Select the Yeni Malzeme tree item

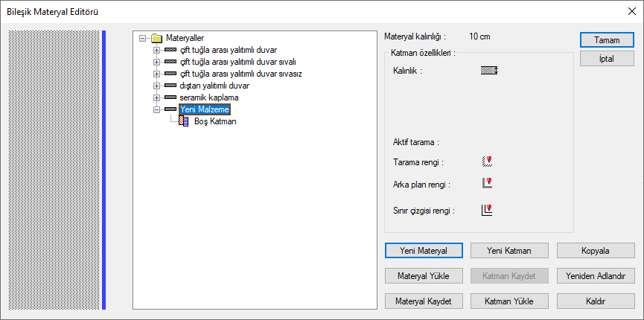(x=204, y=109)
